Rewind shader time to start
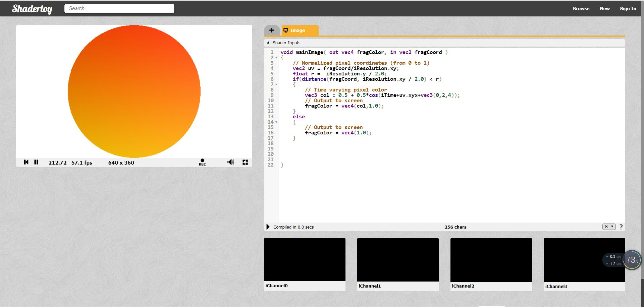 tap(26, 162)
